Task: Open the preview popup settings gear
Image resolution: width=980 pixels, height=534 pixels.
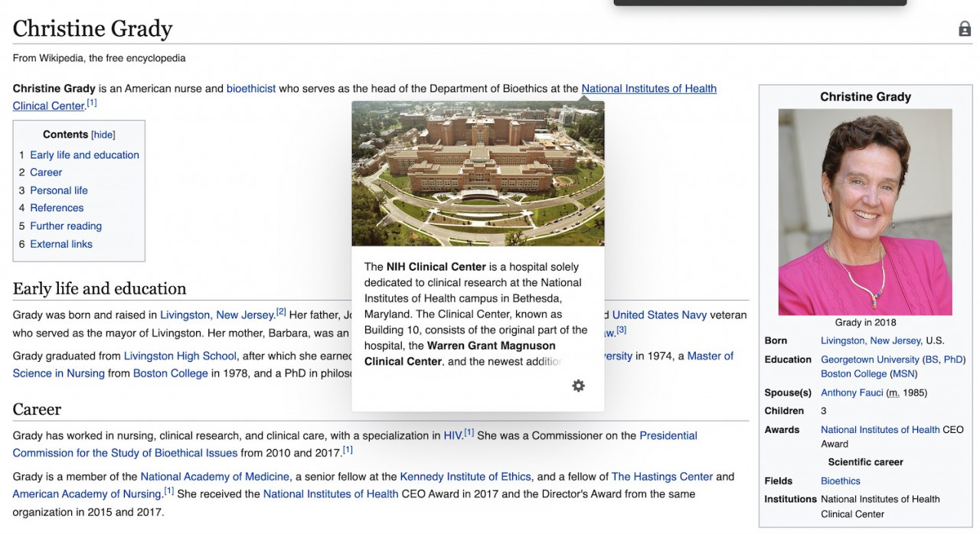Action: (x=578, y=386)
